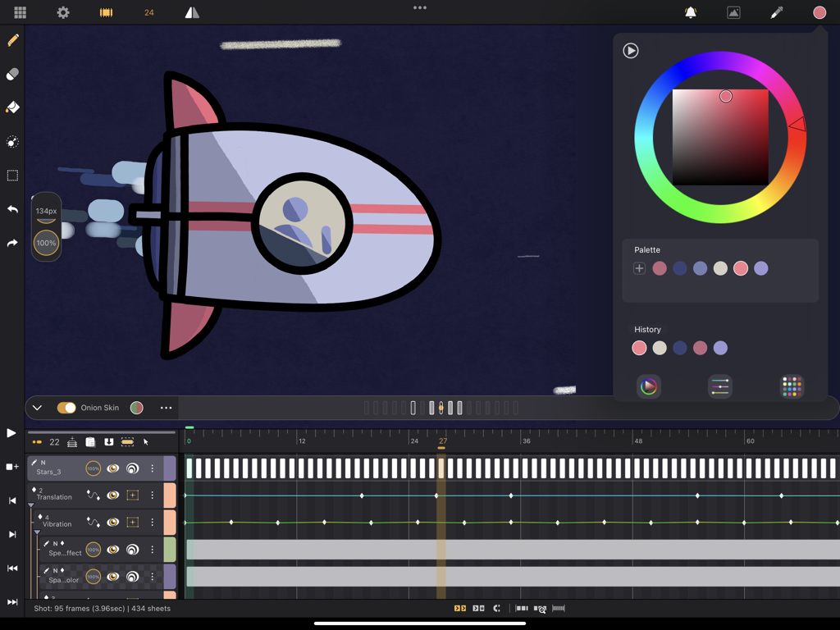Open the symmetry/mirror tool in the top bar

pos(193,12)
